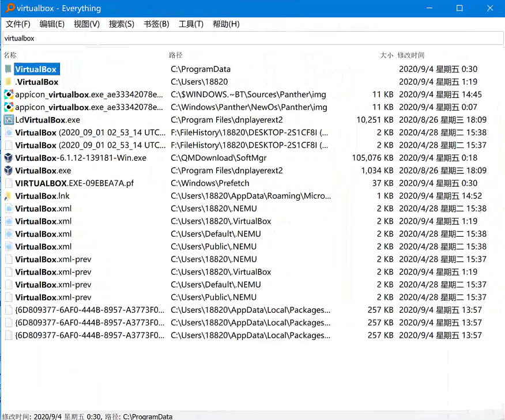Click the highlighted "VirtualBox" folder name
Viewport: 505px width, 420px height.
(37, 69)
